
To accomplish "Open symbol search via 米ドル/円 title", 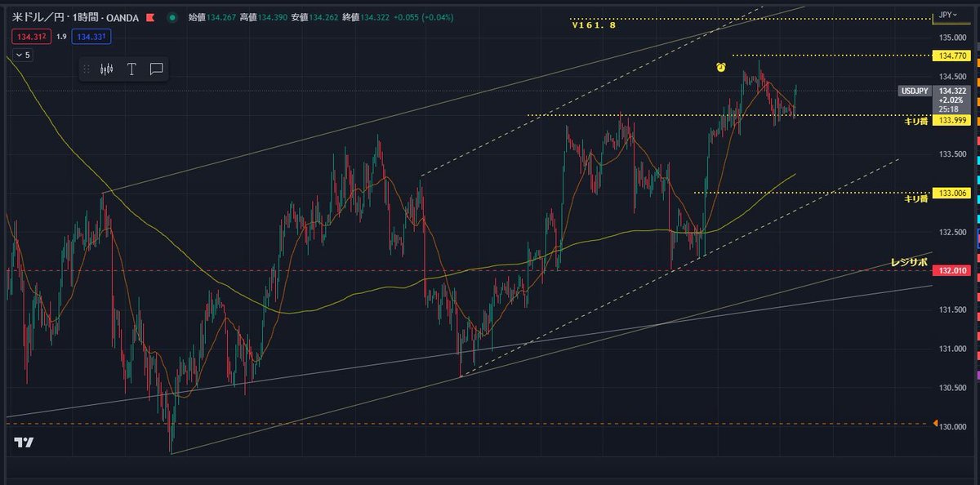I will tap(36, 16).
